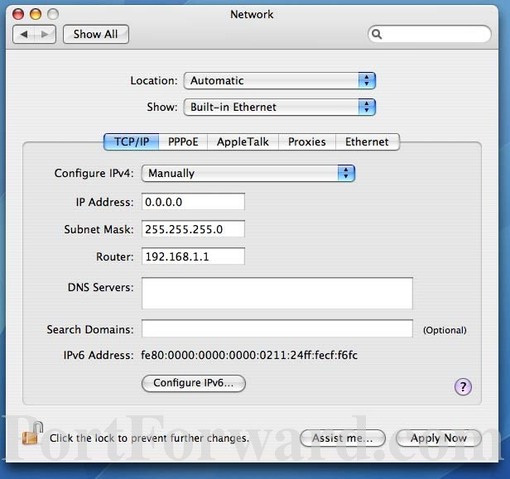Click the Apply Now button
The width and height of the screenshot is (510, 479).
tap(439, 438)
